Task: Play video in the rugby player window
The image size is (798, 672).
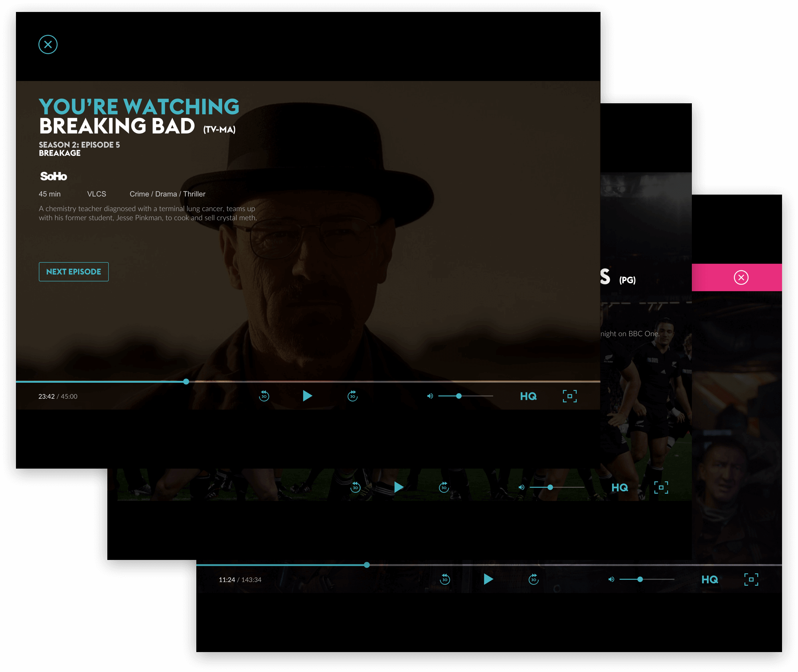Action: (x=399, y=487)
